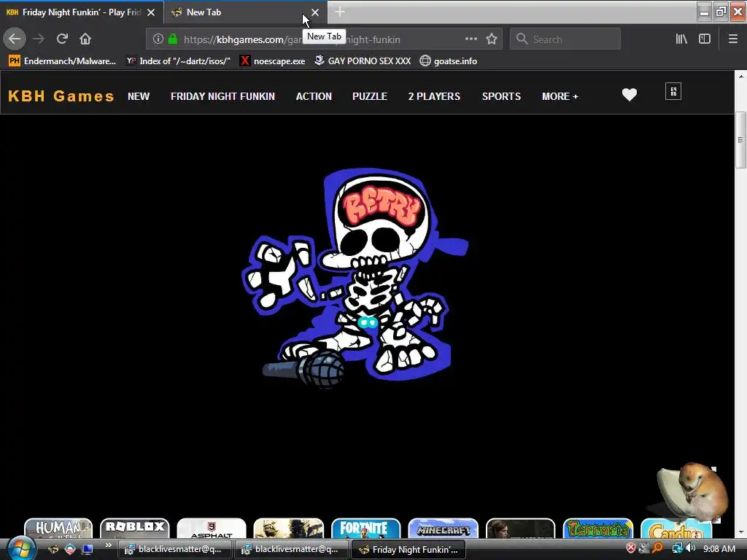The height and width of the screenshot is (560, 747).
Task: Click the scrollbar down arrow
Action: pos(740,532)
